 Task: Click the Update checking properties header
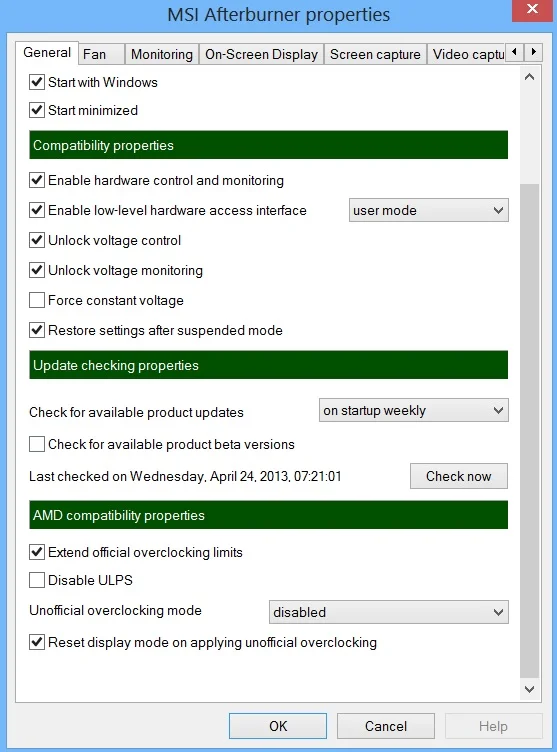(268, 365)
